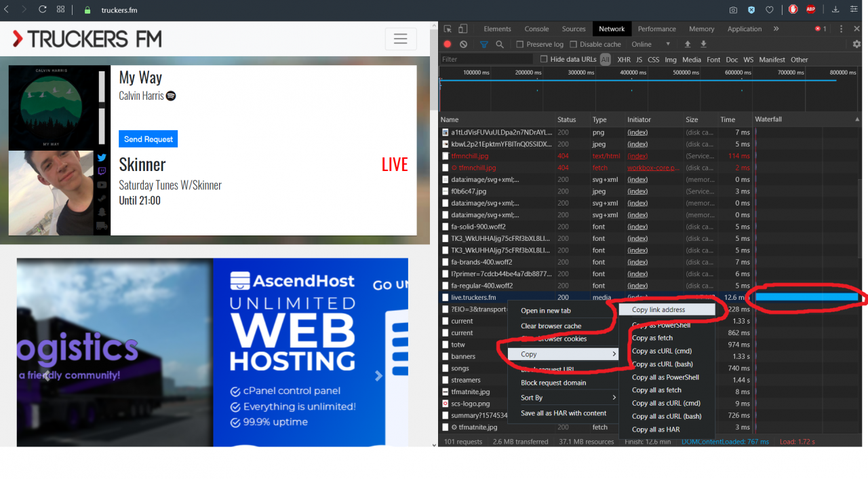
Task: Click the network Filter text field
Action: 486,60
